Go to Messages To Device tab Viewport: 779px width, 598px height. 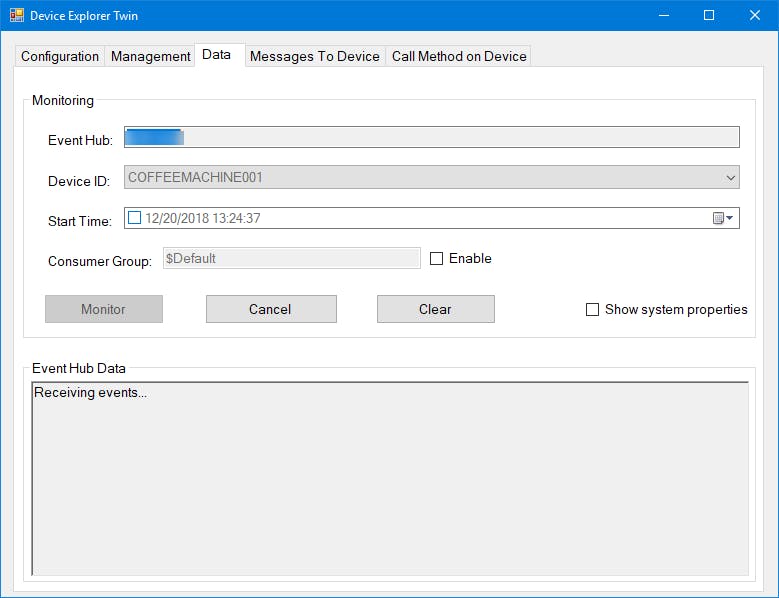(314, 56)
